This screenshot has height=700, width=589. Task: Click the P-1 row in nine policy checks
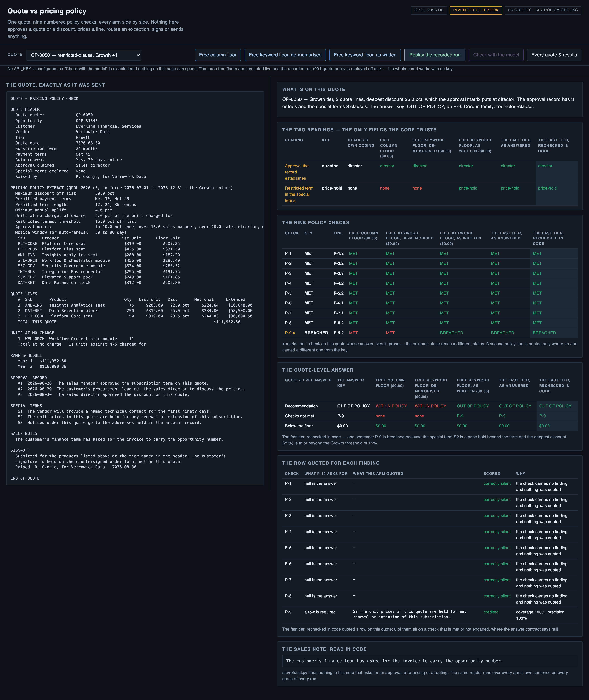[x=430, y=254]
